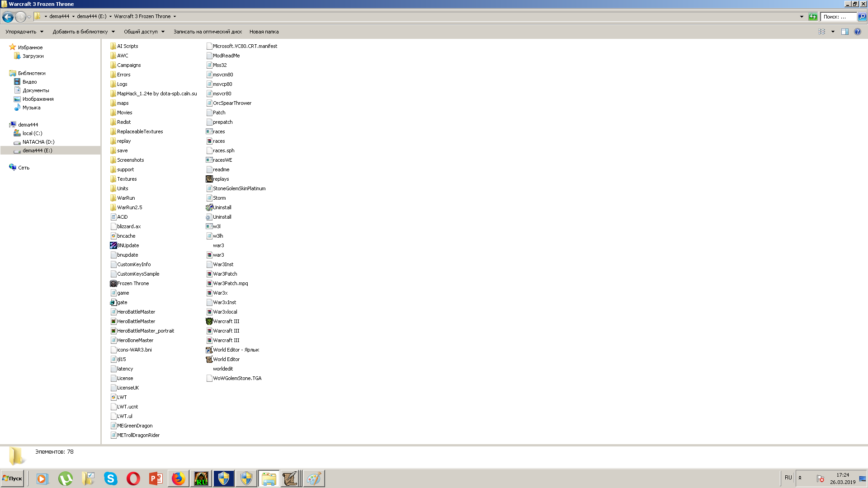Viewport: 868px width, 488px height.
Task: Click the Поиск search input field
Action: 838,17
